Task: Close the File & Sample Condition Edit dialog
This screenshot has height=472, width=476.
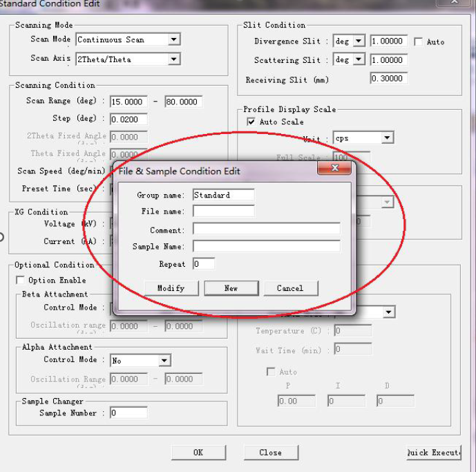Action: point(335,169)
